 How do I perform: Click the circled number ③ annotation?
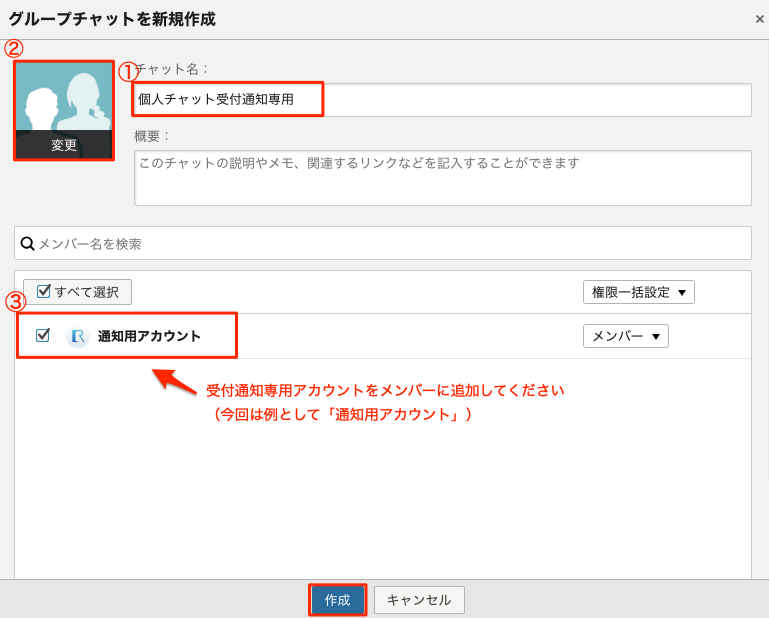pos(15,301)
